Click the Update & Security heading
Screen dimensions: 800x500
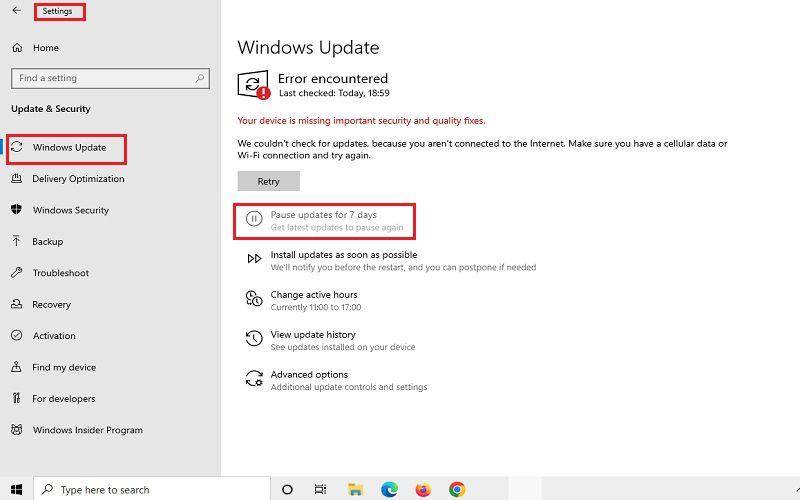pyautogui.click(x=51, y=109)
